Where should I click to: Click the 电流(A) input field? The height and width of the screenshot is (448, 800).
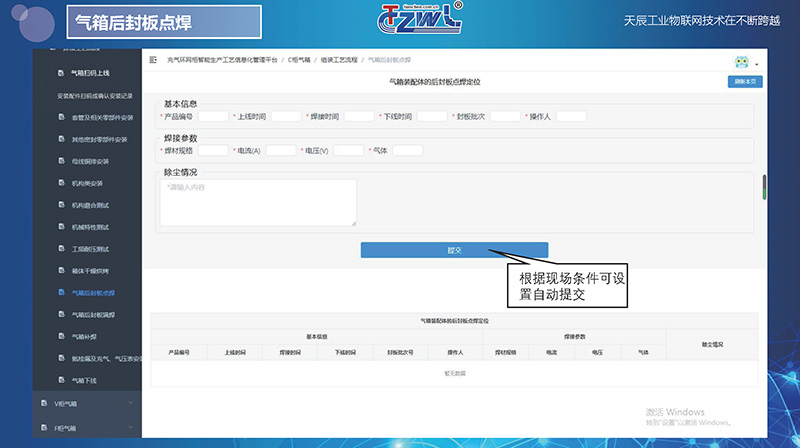pyautogui.click(x=281, y=151)
